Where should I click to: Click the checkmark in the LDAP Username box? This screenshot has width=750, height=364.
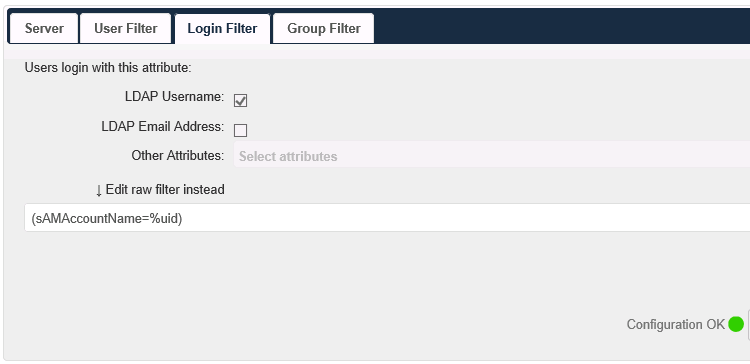pyautogui.click(x=240, y=100)
